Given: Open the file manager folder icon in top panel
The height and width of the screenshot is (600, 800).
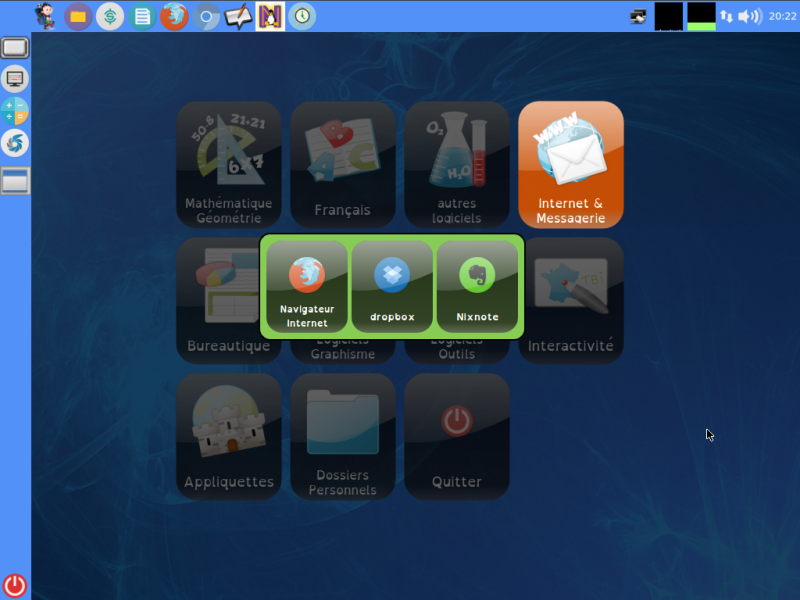Looking at the screenshot, I should 78,16.
